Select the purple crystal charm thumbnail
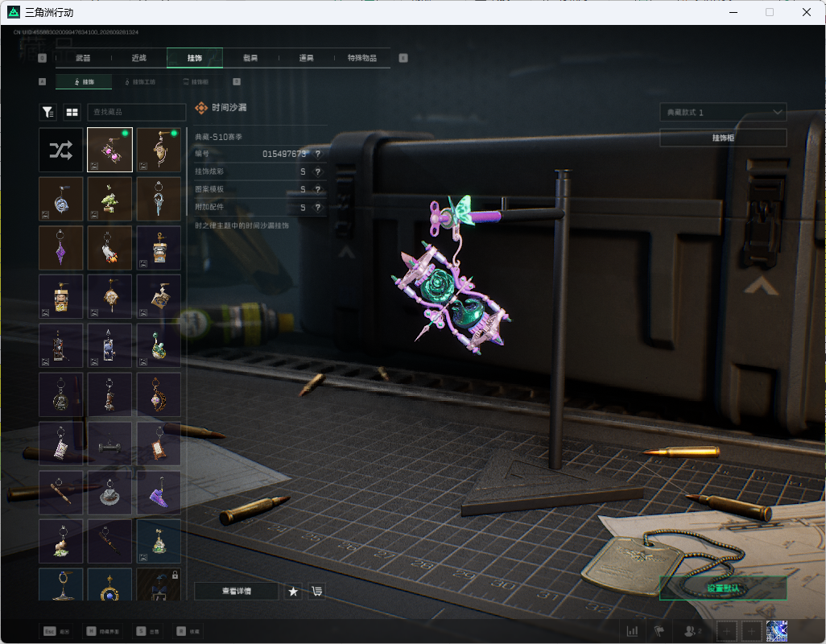 tap(61, 248)
